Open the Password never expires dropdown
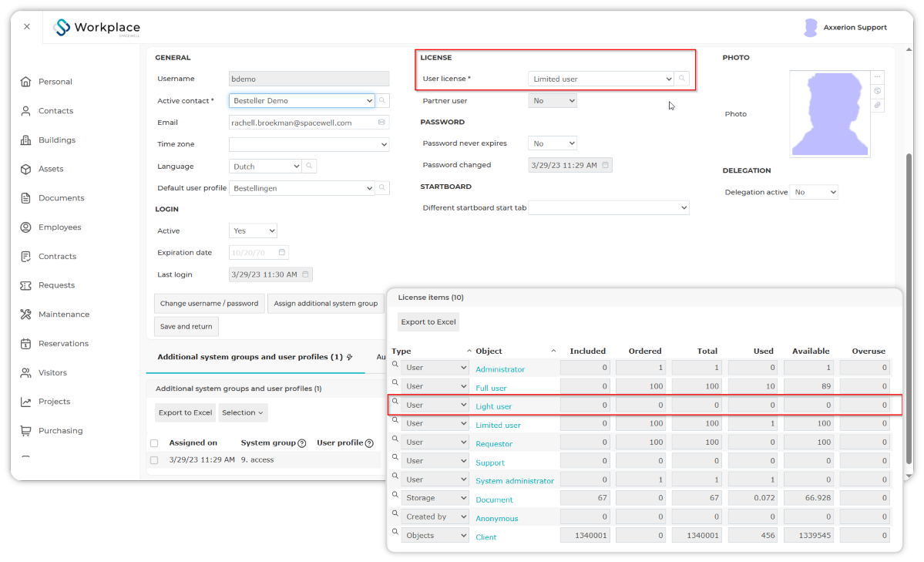924x562 pixels. pos(552,143)
